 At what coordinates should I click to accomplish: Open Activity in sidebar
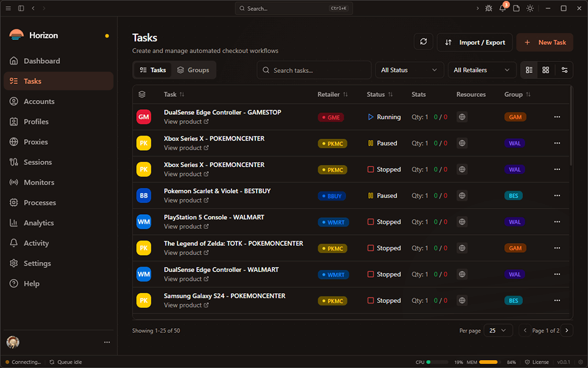pos(59,243)
